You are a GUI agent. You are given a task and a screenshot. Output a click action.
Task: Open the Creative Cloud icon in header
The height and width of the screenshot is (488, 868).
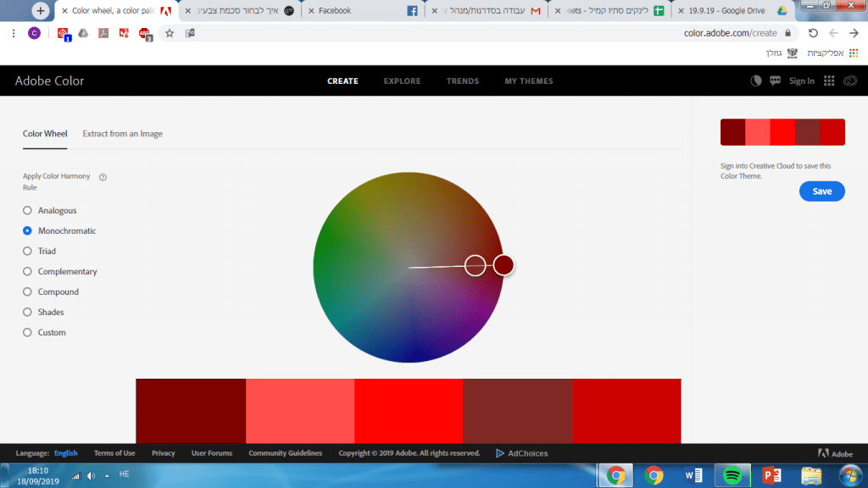tap(850, 80)
